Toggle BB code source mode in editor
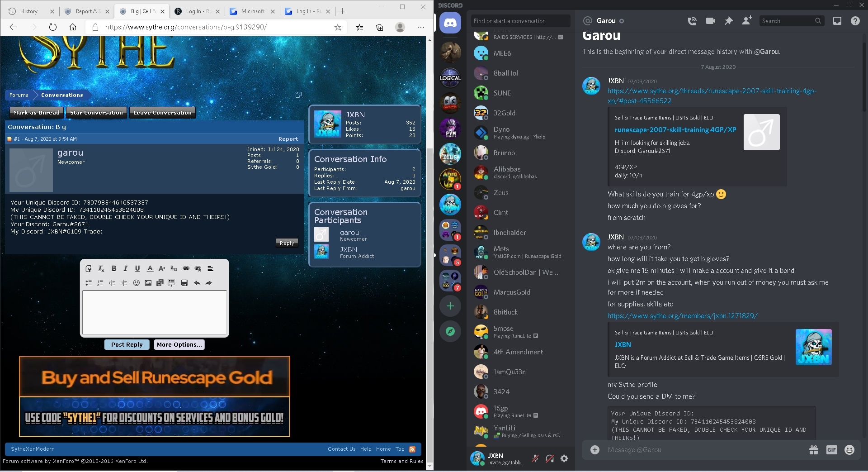Viewport: 868px width, 472px height. point(89,268)
